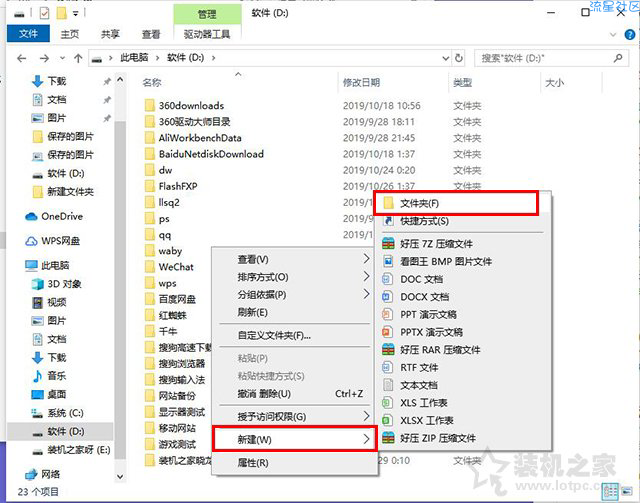Select 网络 in the navigation pane

tap(42, 474)
